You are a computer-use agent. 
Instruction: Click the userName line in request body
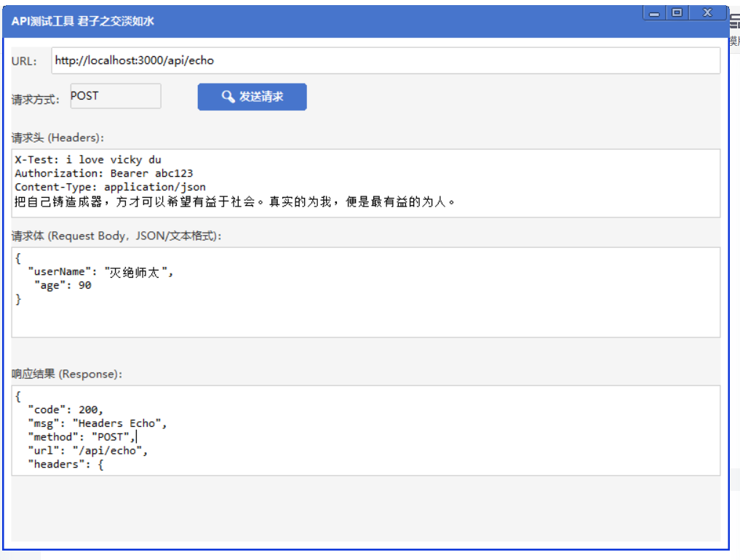(x=101, y=272)
